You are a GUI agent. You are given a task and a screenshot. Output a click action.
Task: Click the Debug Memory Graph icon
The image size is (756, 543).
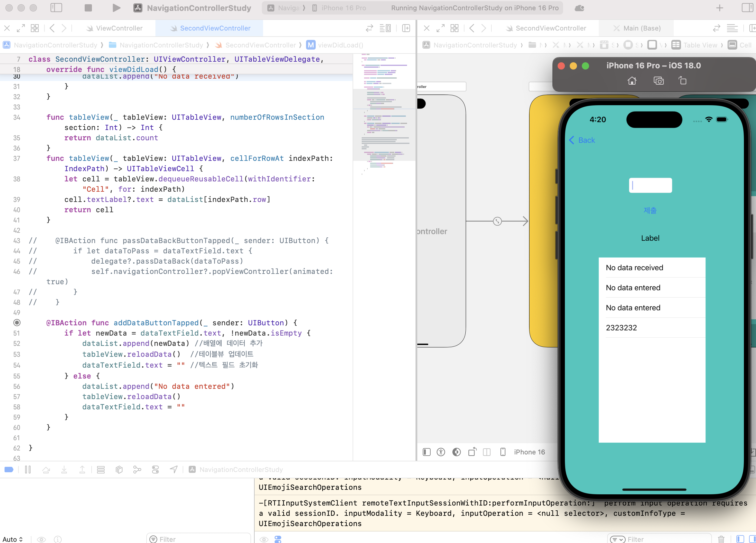(x=137, y=469)
